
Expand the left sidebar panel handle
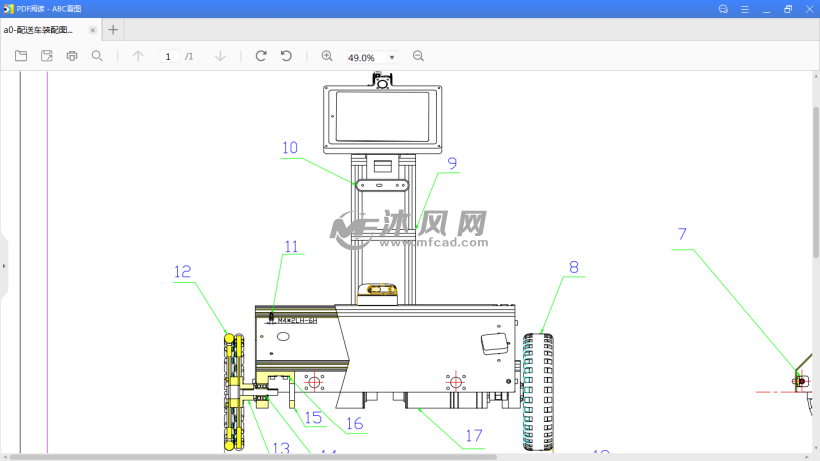coord(4,266)
